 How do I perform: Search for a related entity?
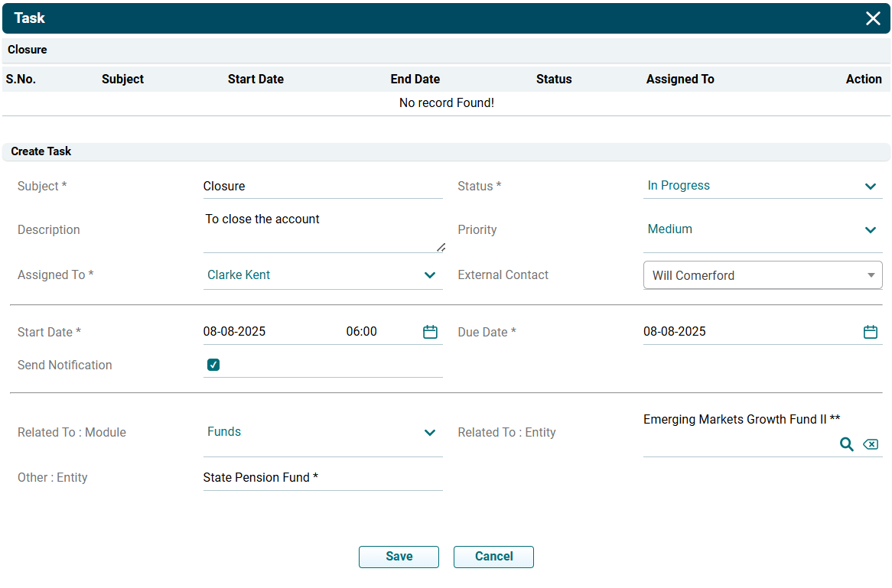point(847,444)
